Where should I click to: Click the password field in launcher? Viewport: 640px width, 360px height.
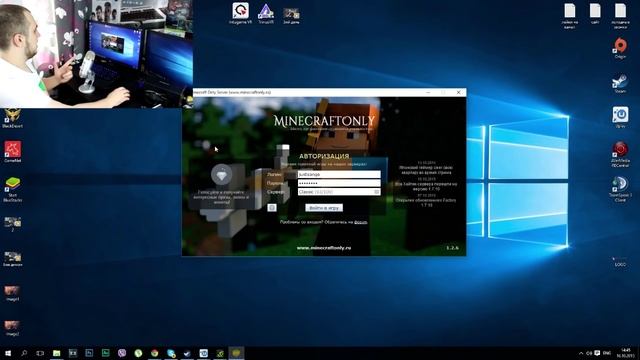point(339,183)
